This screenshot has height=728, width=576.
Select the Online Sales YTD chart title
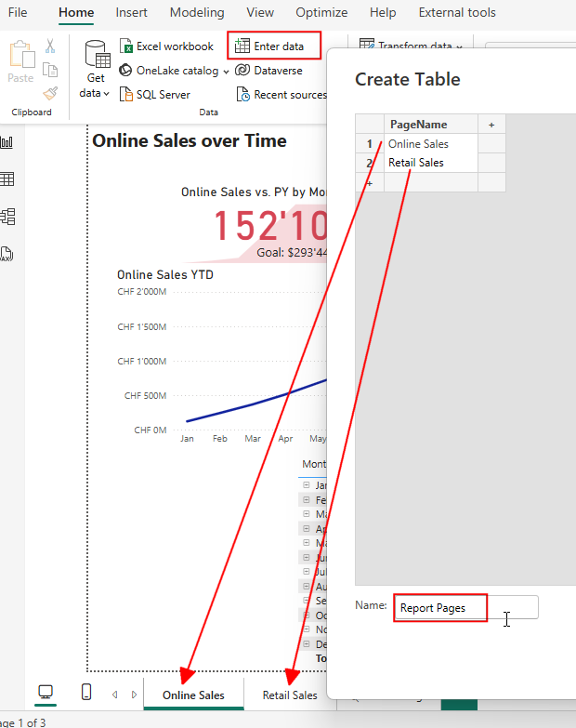(165, 275)
